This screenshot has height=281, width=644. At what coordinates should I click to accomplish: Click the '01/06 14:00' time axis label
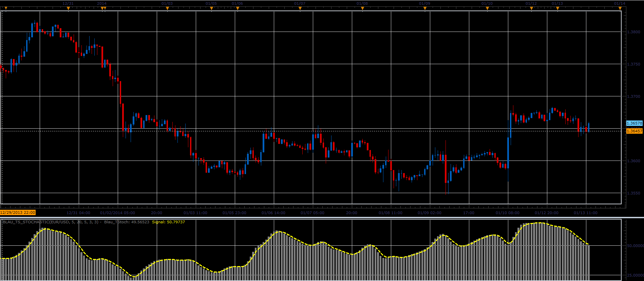point(273,213)
